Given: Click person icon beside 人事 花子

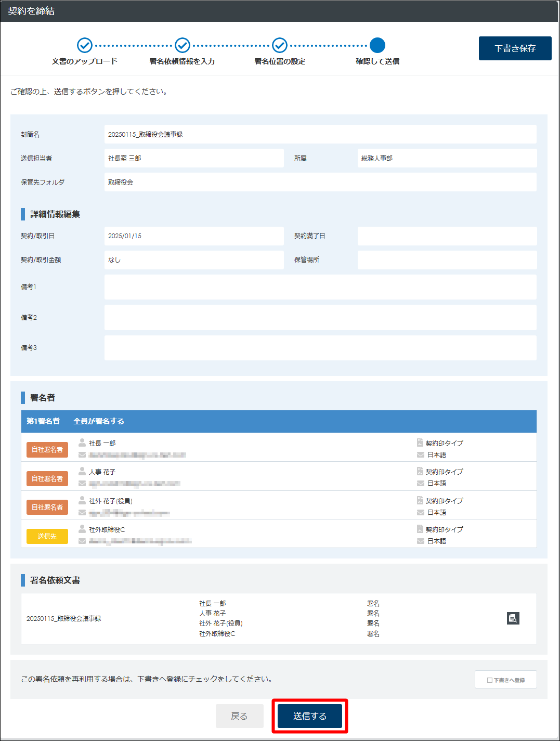Looking at the screenshot, I should click(82, 471).
